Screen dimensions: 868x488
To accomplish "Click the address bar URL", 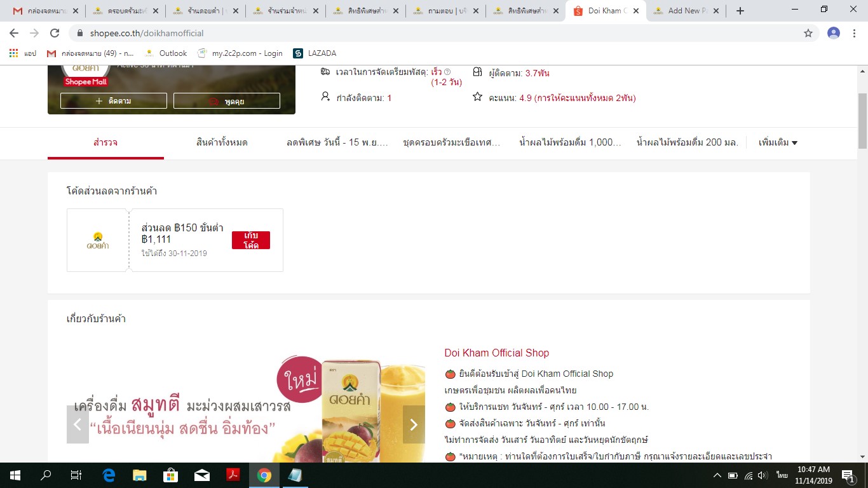I will (146, 33).
